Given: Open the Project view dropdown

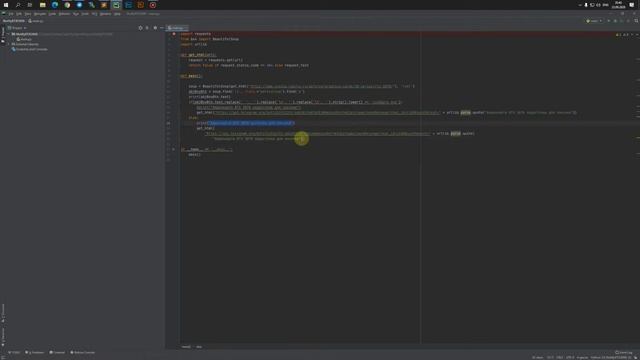Looking at the screenshot, I should tap(17, 28).
